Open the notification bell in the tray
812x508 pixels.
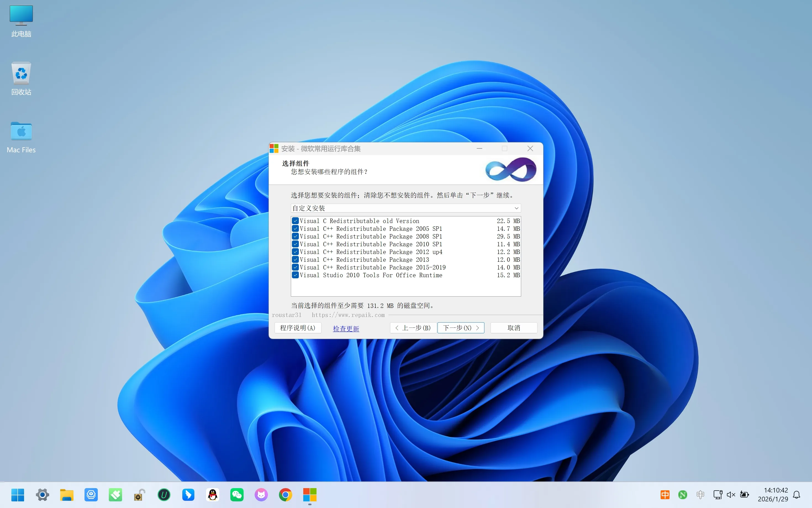pos(797,494)
